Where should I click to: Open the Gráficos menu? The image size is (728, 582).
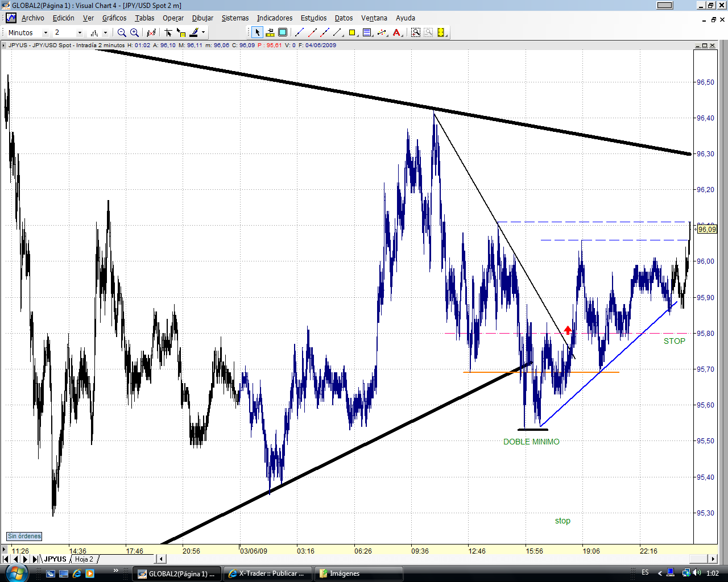[x=114, y=18]
